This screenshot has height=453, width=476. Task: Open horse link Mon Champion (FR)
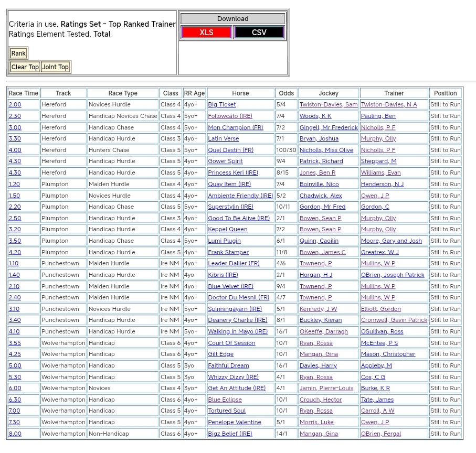[x=235, y=127]
